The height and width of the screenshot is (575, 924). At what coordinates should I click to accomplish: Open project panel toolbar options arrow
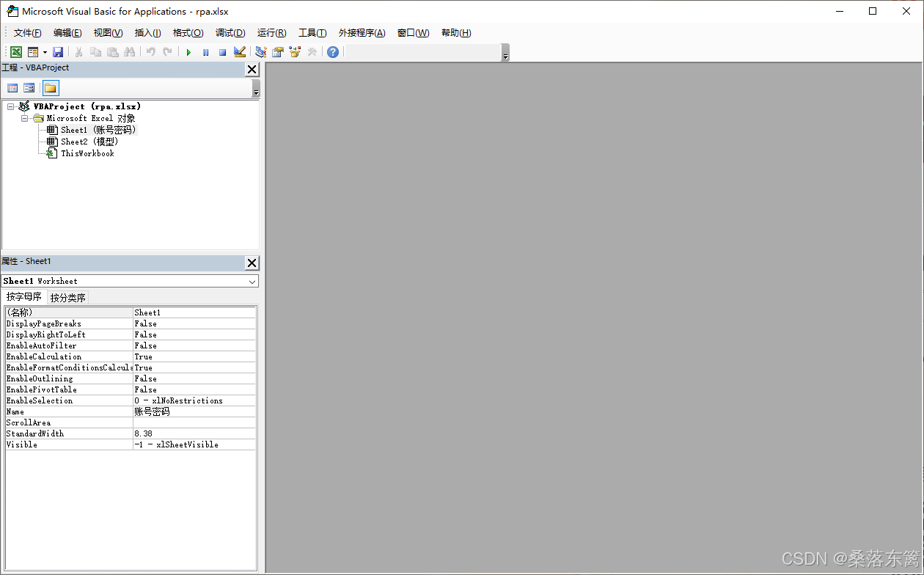255,89
